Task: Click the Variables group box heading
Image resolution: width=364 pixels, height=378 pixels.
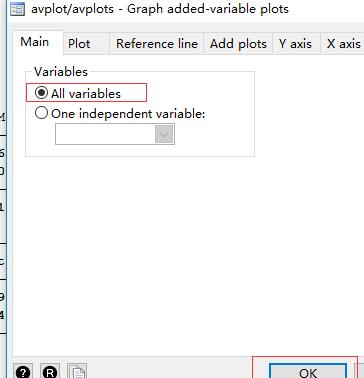Action: [61, 72]
